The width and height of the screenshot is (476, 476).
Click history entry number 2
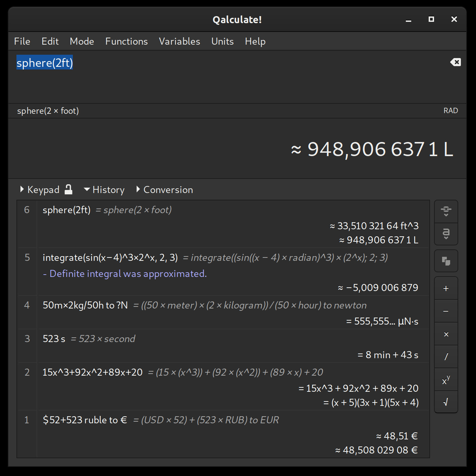point(27,372)
